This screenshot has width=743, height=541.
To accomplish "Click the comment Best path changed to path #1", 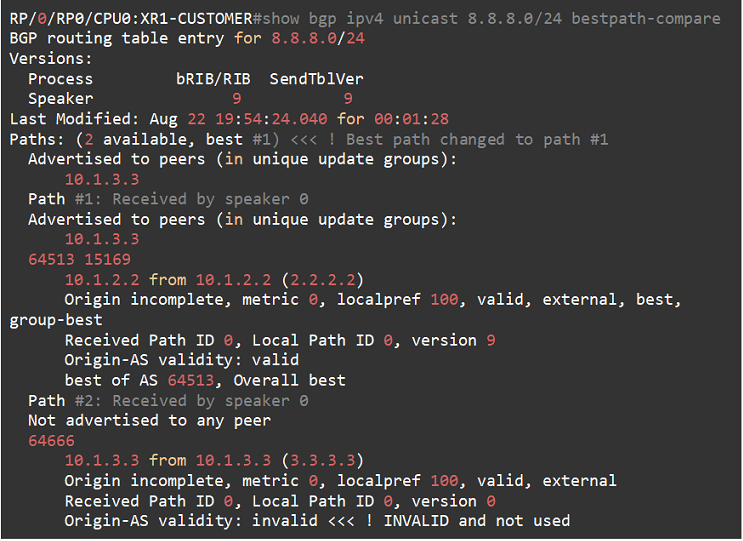I will click(477, 139).
